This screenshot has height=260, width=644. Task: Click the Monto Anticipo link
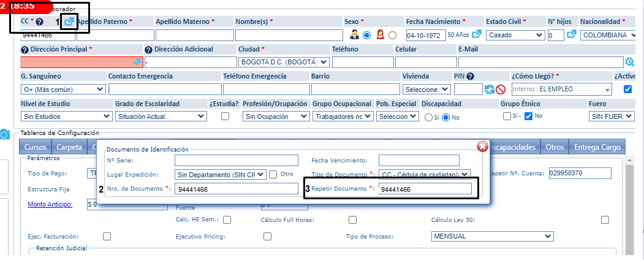pyautogui.click(x=50, y=204)
